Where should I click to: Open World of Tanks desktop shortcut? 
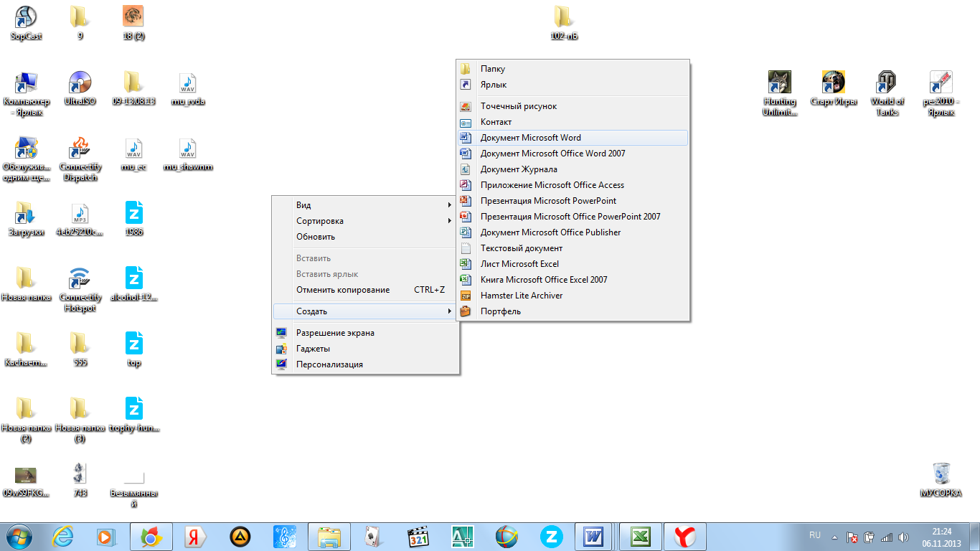887,83
